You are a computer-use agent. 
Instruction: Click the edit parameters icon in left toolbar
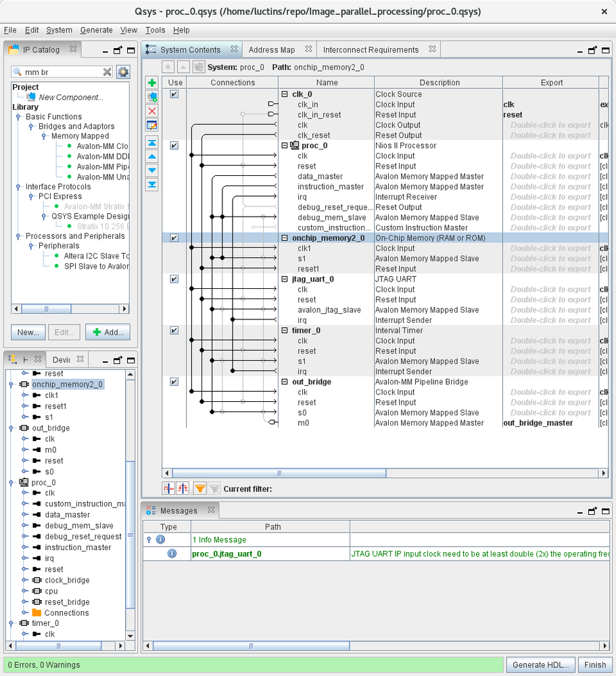(152, 125)
